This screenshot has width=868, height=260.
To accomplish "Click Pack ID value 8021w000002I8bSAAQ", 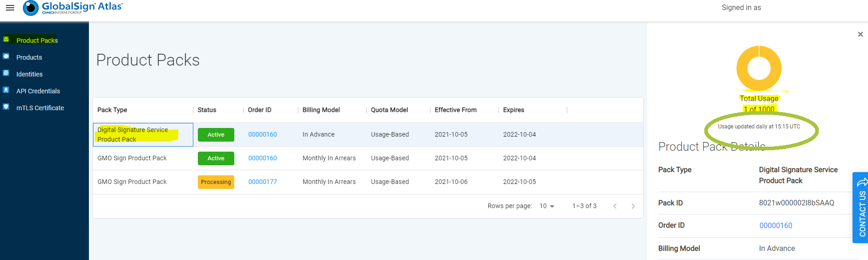I will point(796,203).
